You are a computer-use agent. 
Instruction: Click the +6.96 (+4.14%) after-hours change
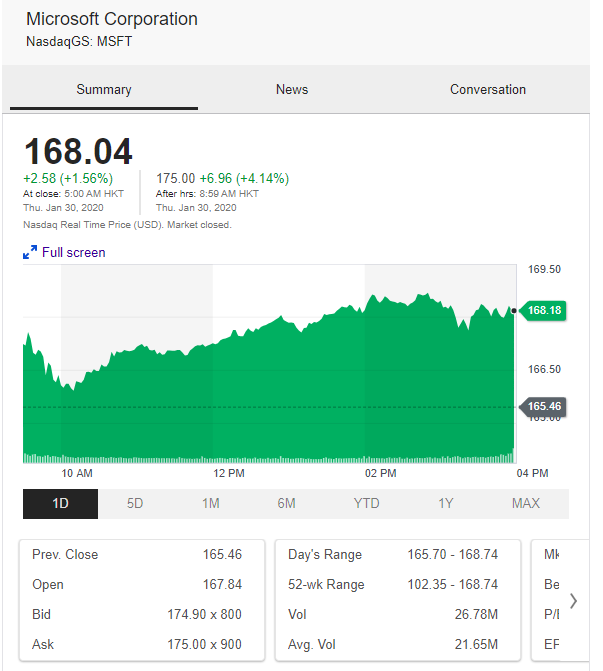pyautogui.click(x=244, y=178)
